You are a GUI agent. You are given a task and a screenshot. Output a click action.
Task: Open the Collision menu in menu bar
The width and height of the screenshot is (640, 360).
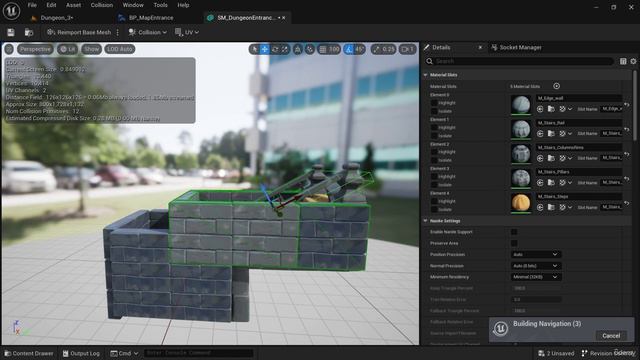(102, 5)
